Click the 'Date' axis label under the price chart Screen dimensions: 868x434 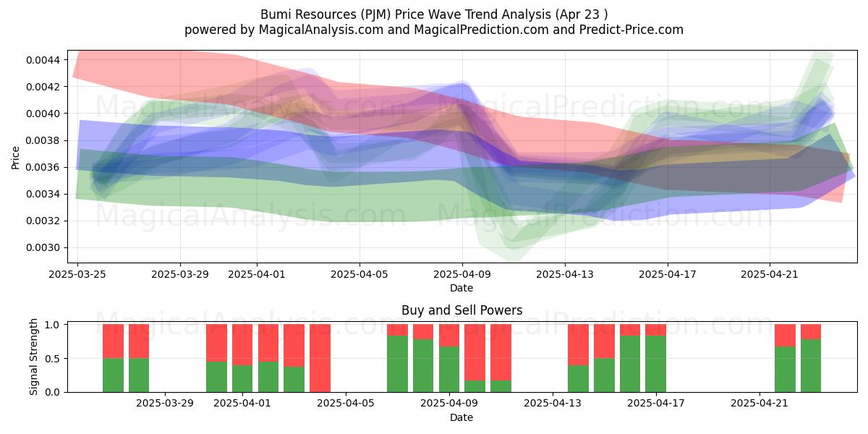point(461,288)
